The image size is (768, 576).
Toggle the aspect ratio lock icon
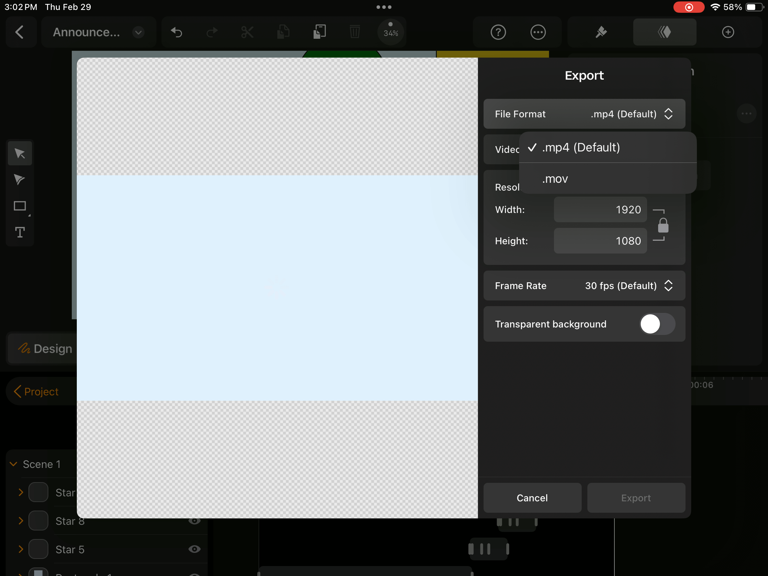[663, 225]
